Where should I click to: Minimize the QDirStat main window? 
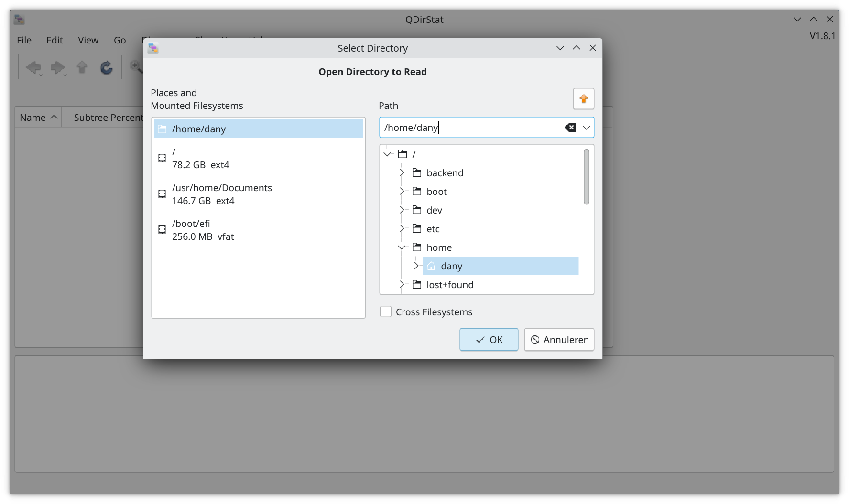tap(797, 19)
